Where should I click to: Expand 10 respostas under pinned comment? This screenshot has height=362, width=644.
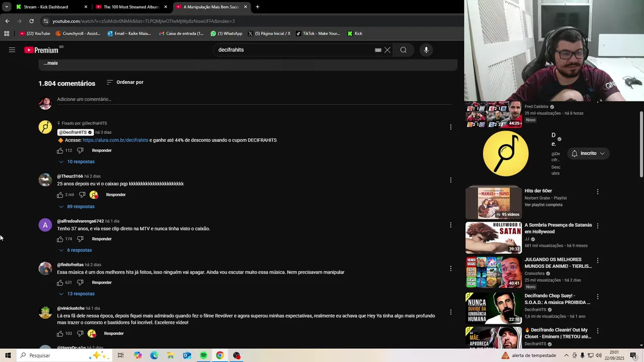tap(76, 162)
